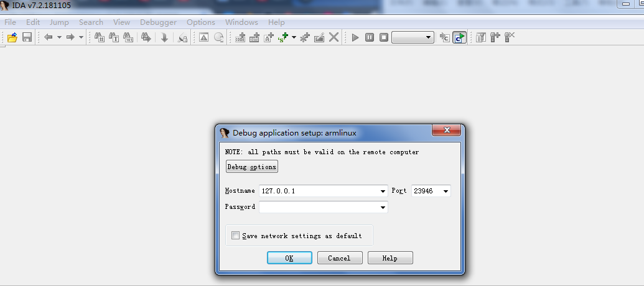Open the Windows menu
The width and height of the screenshot is (644, 286).
(x=241, y=22)
